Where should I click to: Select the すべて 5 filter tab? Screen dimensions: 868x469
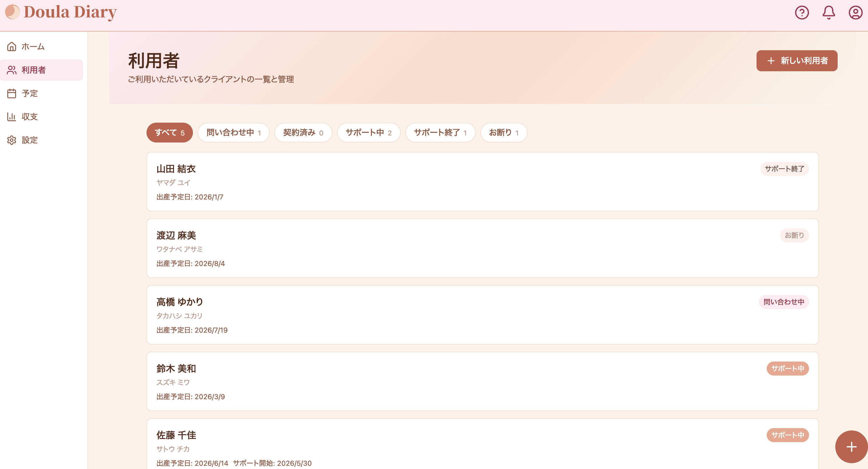170,133
